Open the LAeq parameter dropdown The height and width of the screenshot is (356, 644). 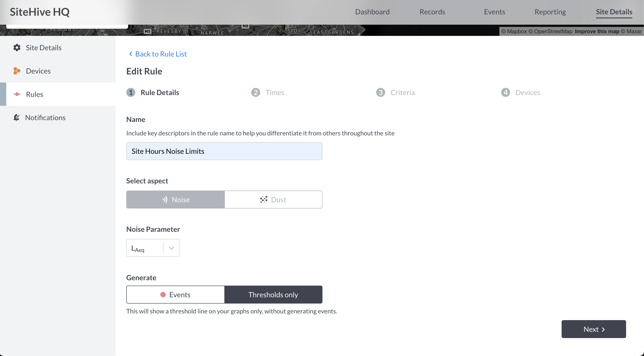coord(153,248)
